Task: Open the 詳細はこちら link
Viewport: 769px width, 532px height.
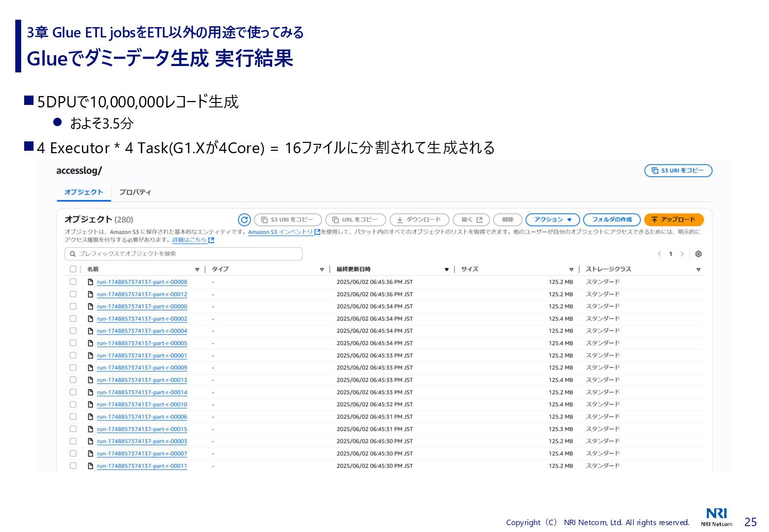Action: point(189,240)
